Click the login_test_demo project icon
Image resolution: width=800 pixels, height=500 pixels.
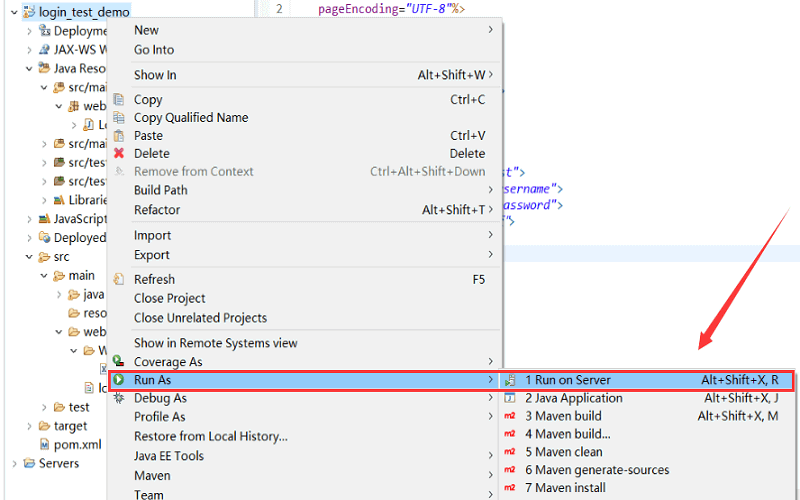[x=29, y=12]
